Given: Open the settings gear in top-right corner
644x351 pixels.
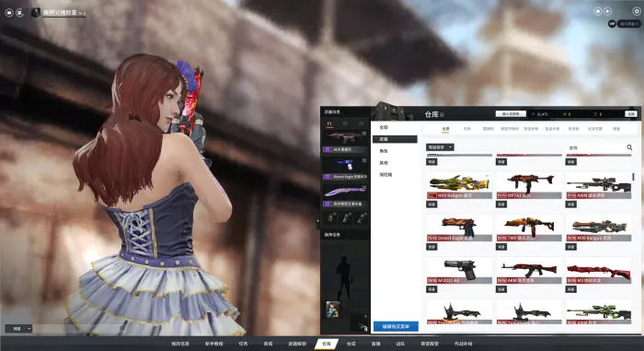Looking at the screenshot, I should tap(637, 12).
